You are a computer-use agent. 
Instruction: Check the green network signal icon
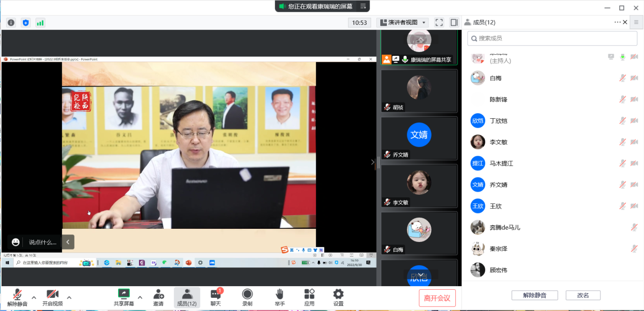click(x=40, y=22)
